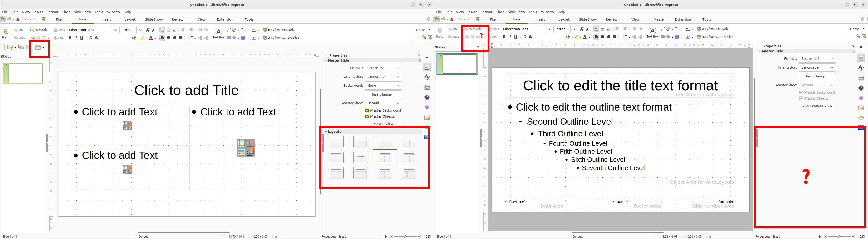This screenshot has height=239, width=868.
Task: Disable the Master Objects checkbox
Action: (x=367, y=116)
